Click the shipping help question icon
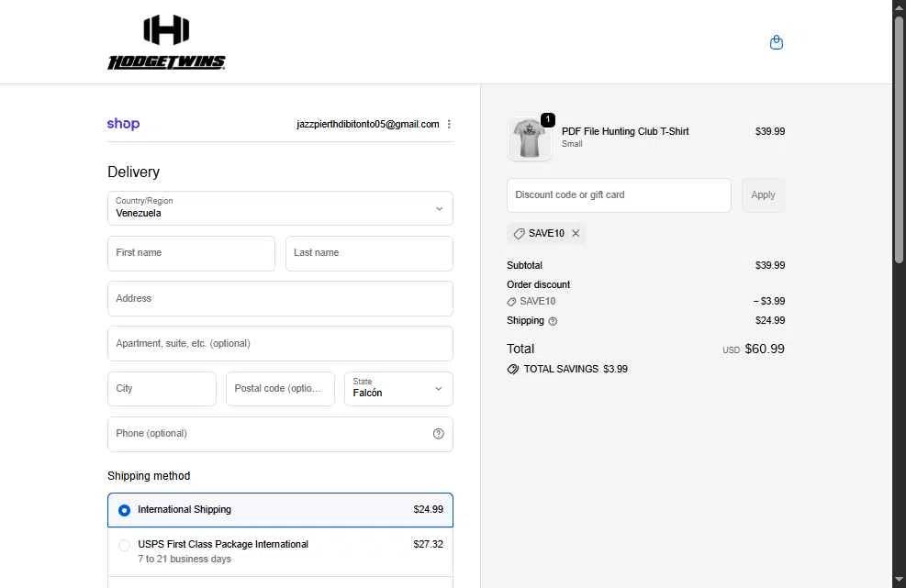 tap(553, 321)
